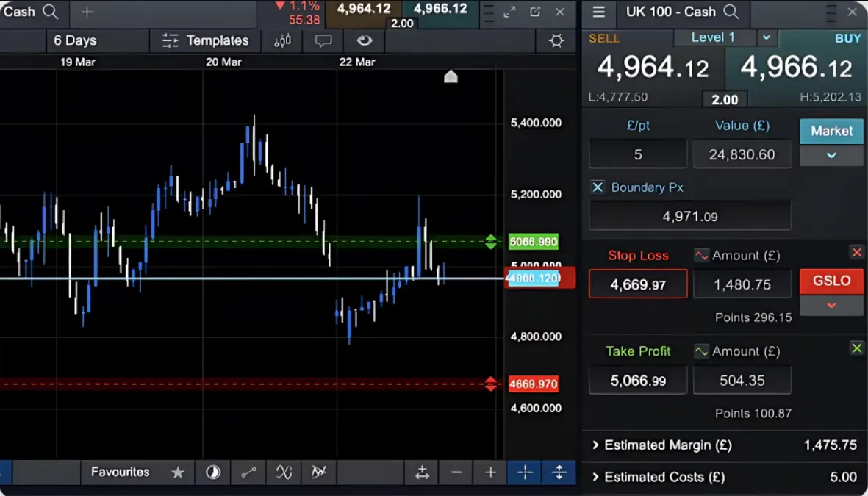The height and width of the screenshot is (496, 868).
Task: Expand Estimated Costs (£) row
Action: click(x=725, y=477)
